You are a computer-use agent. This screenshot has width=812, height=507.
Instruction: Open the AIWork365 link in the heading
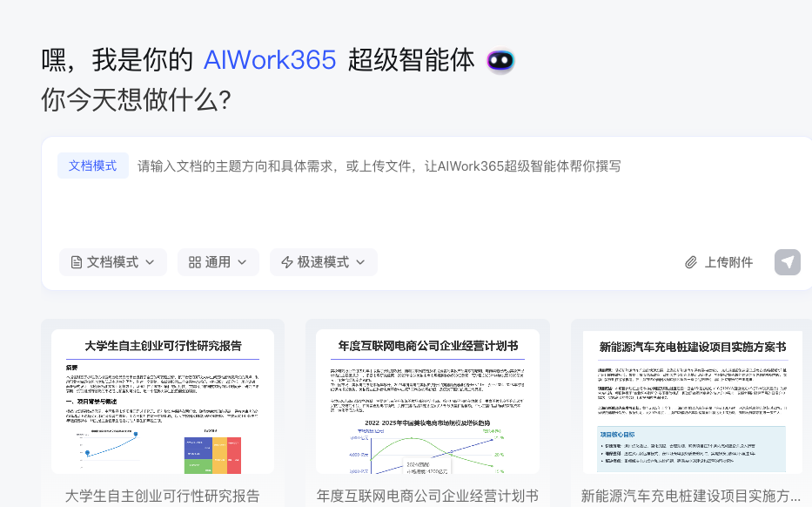pos(270,60)
